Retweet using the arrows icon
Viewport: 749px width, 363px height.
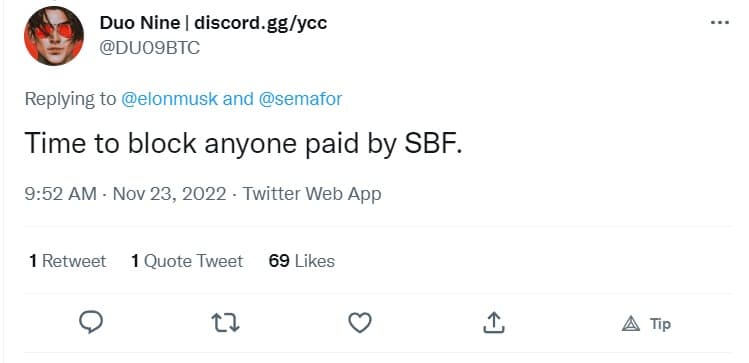pyautogui.click(x=225, y=323)
